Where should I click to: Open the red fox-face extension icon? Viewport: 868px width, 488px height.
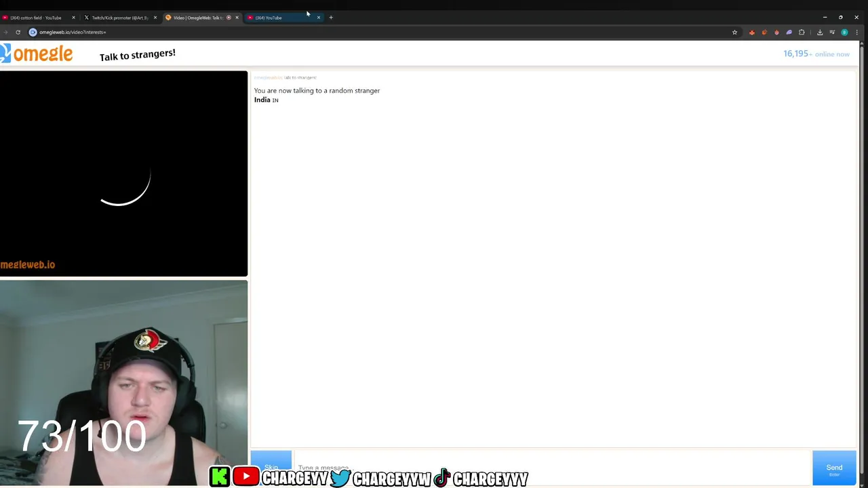coord(751,32)
